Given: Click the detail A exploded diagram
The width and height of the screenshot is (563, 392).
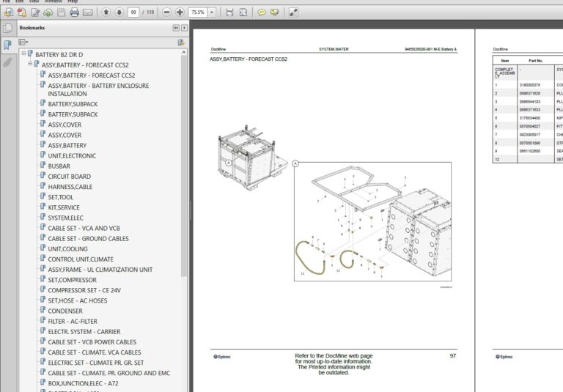Looking at the screenshot, I should tap(372, 221).
